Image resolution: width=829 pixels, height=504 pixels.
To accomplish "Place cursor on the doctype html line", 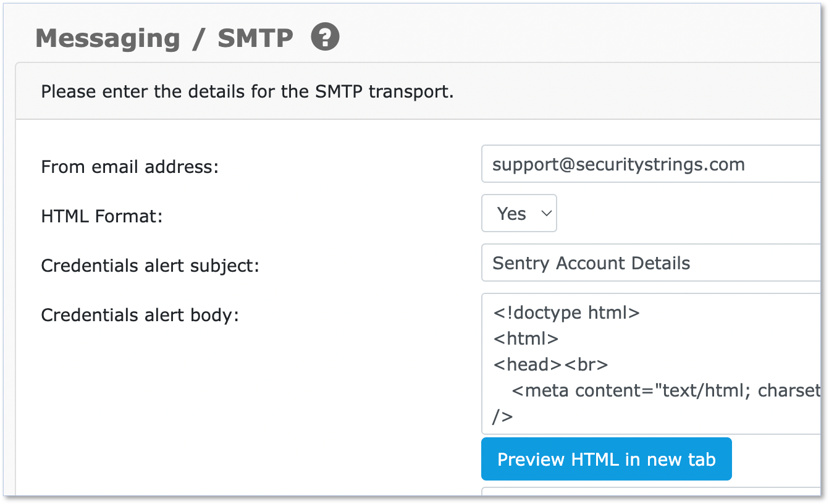I will coord(566,313).
